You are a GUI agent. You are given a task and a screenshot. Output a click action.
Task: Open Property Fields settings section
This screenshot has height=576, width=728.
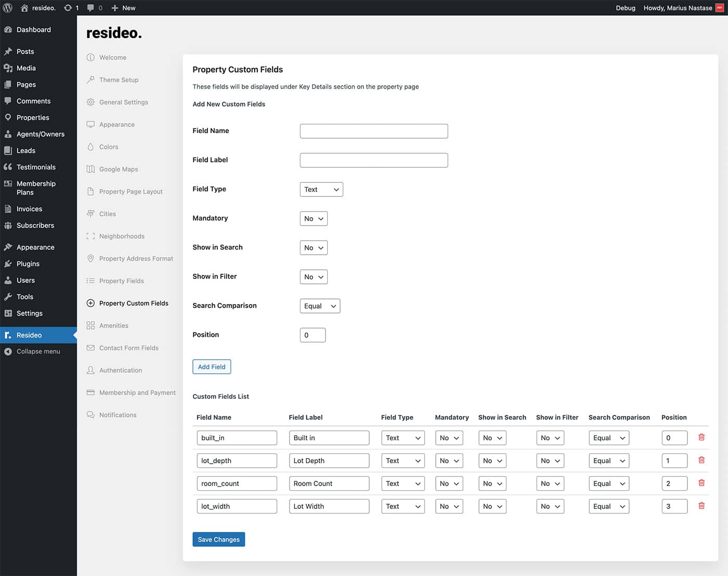click(121, 281)
